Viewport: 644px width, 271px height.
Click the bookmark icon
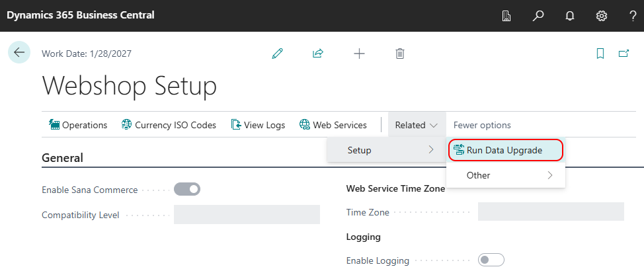(x=600, y=54)
